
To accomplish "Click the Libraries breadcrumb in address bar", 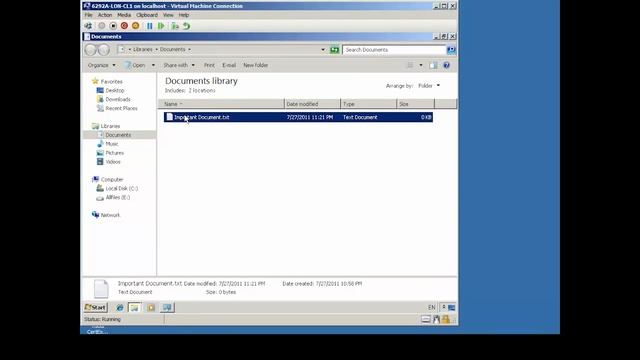I will point(142,49).
